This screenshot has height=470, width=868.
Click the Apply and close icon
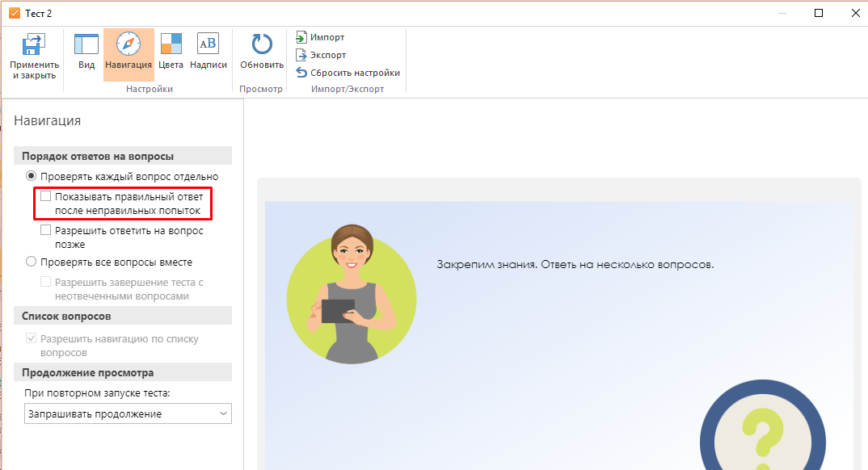pyautogui.click(x=34, y=44)
